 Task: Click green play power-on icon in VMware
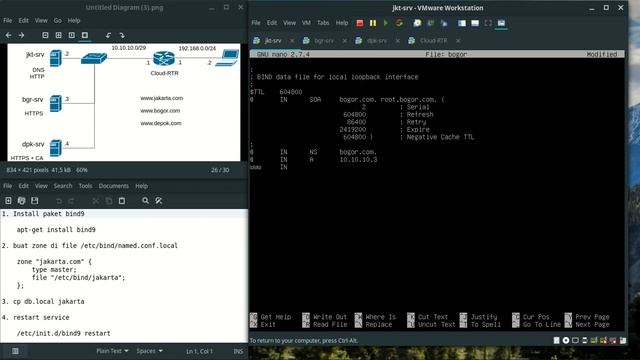pos(386,23)
